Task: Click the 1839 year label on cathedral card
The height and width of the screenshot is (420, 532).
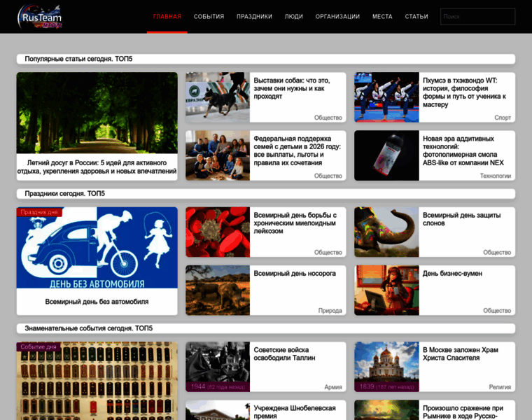Action: (386, 387)
